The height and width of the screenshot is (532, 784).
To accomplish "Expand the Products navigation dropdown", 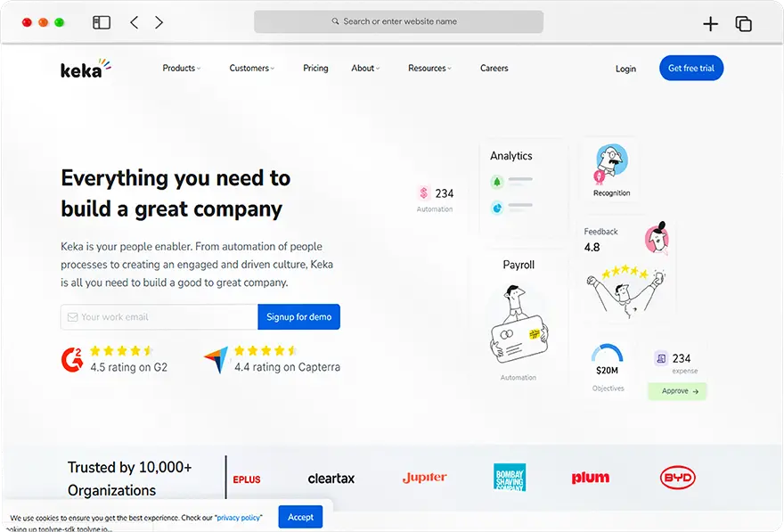I will [x=181, y=68].
